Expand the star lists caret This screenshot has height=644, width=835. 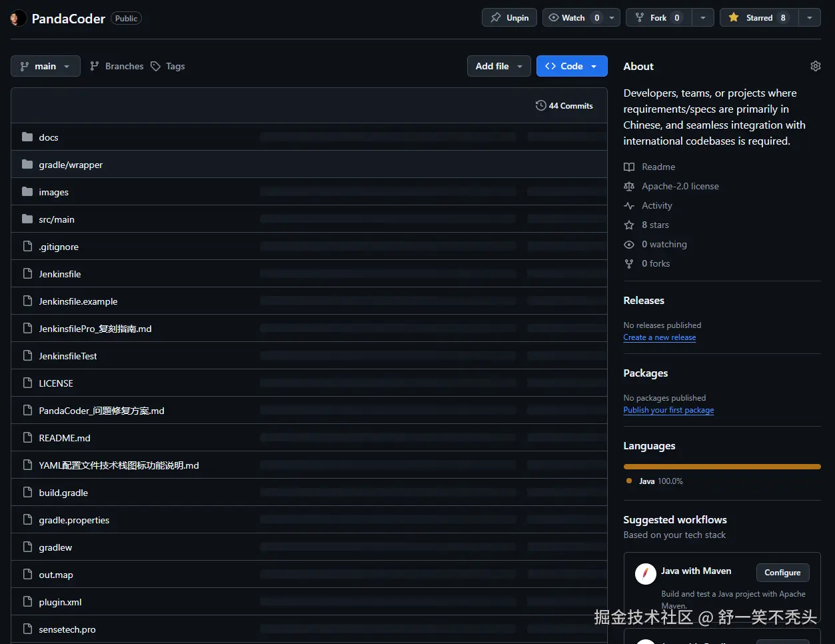pos(809,18)
